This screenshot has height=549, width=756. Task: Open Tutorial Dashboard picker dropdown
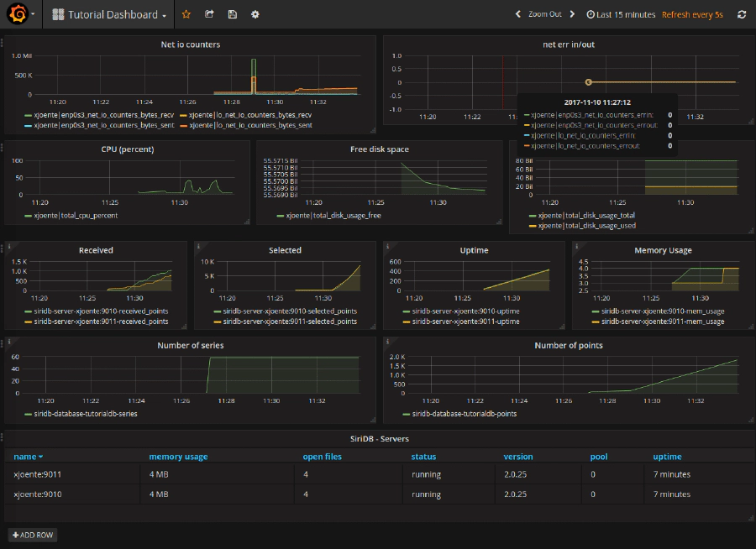click(109, 14)
